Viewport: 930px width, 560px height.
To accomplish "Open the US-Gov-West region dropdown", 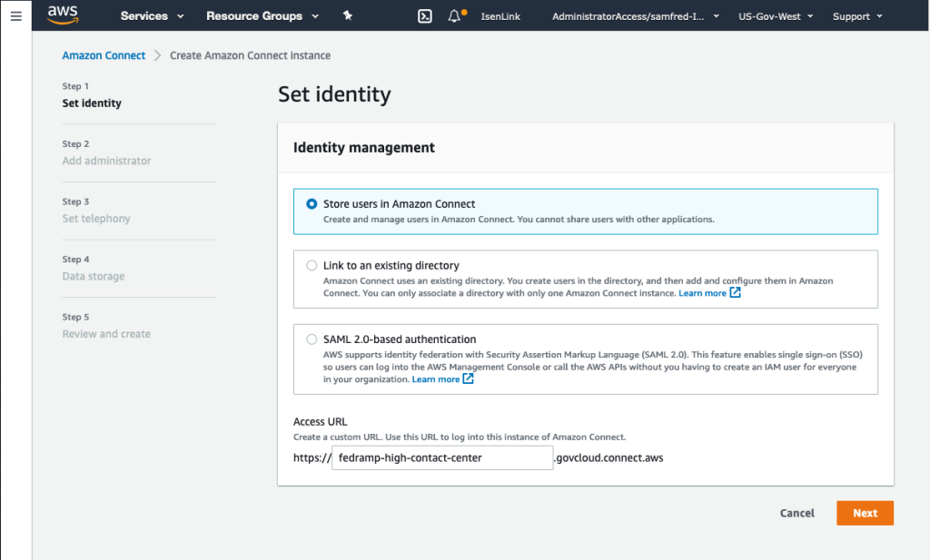I will pos(775,15).
